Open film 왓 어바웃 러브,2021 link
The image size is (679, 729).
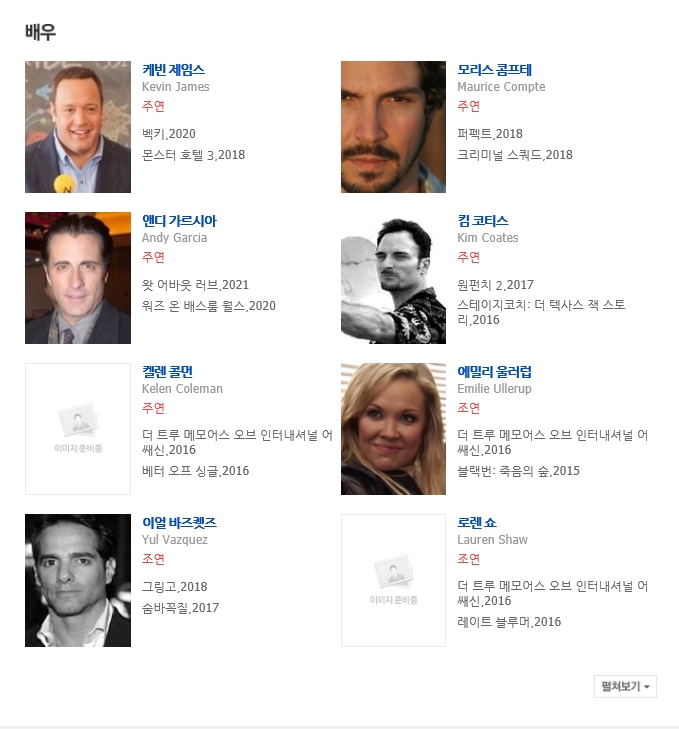tap(195, 285)
